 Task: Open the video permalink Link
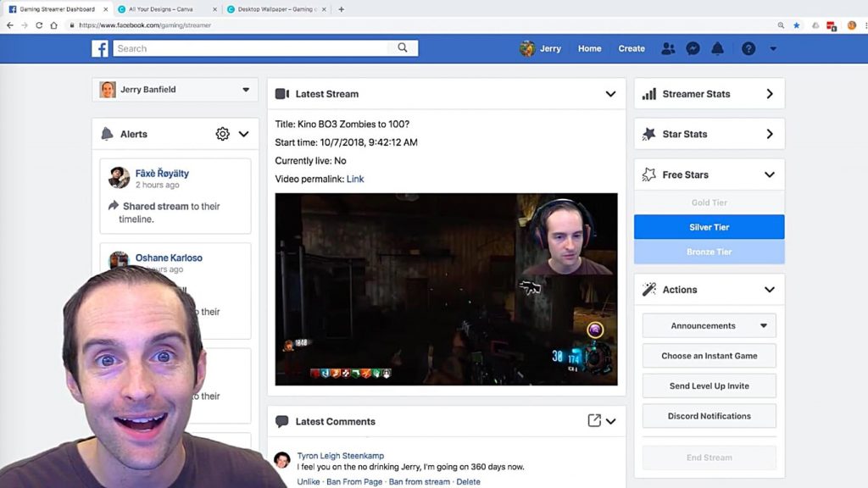[x=355, y=179]
